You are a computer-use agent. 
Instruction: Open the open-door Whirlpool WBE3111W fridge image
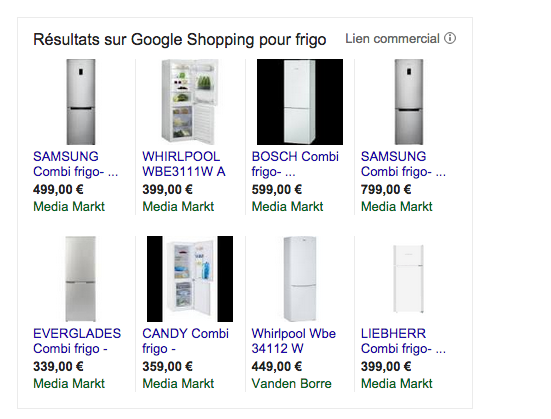(x=190, y=102)
